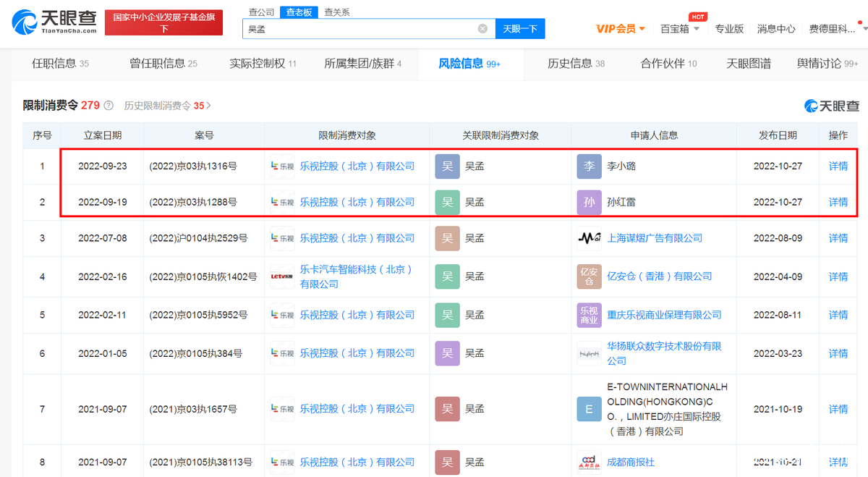Click the 乐卡汽车 Letv logo in row 4
This screenshot has height=477, width=868.
coord(282,277)
